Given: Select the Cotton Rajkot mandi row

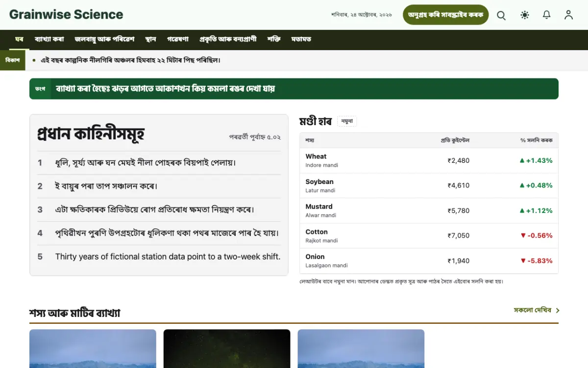Looking at the screenshot, I should click(429, 236).
